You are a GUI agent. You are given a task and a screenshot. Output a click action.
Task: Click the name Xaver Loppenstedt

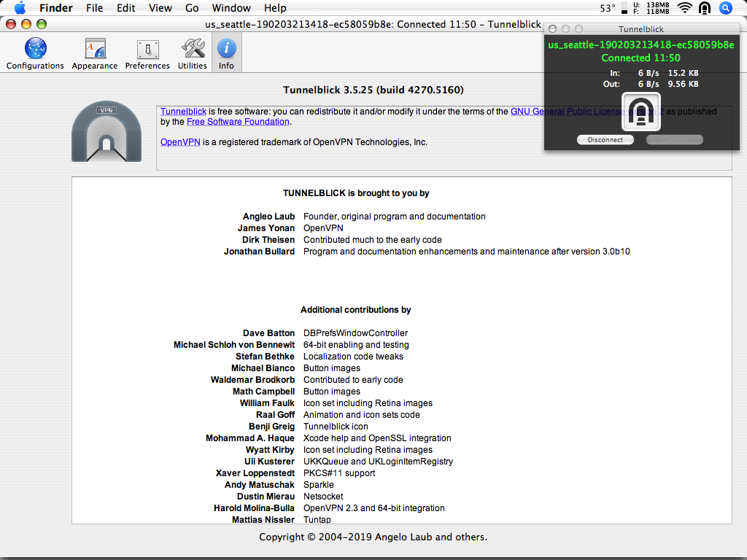click(x=255, y=472)
